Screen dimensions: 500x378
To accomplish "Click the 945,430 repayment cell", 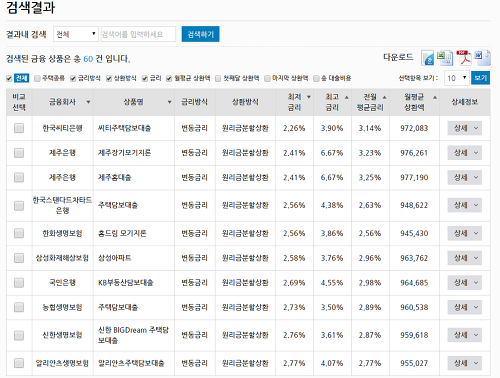I will click(414, 233).
